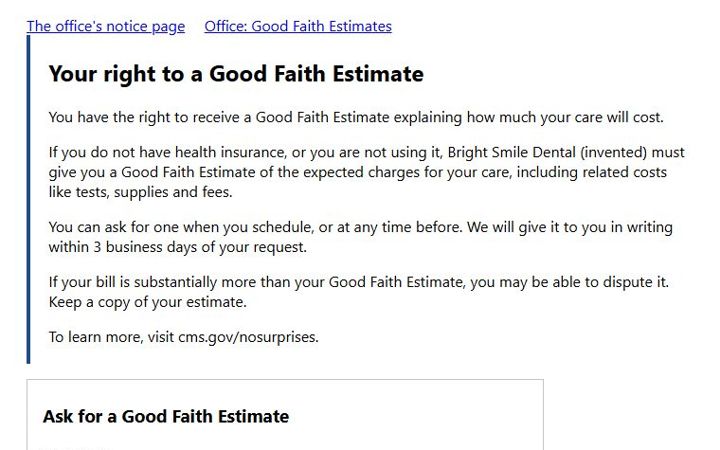Click the "Ask for a Good Faith Estimate" heading
Screen dimensions: 720x450
click(x=166, y=416)
